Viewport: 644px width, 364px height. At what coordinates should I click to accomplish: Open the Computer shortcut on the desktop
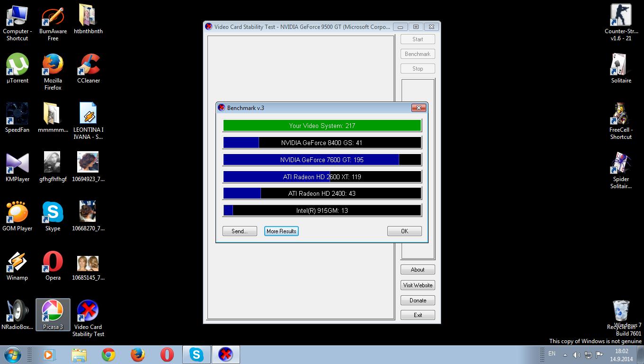(x=18, y=22)
